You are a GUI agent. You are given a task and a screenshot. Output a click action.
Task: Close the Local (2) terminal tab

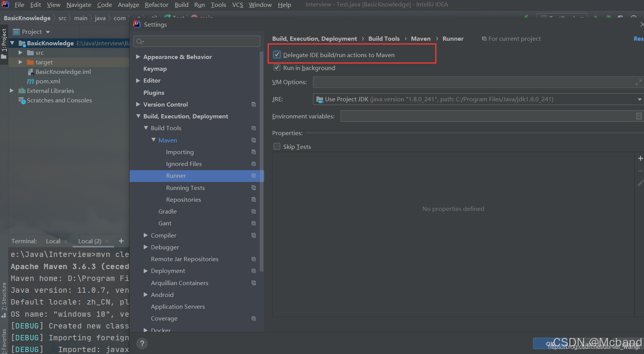pyautogui.click(x=107, y=241)
